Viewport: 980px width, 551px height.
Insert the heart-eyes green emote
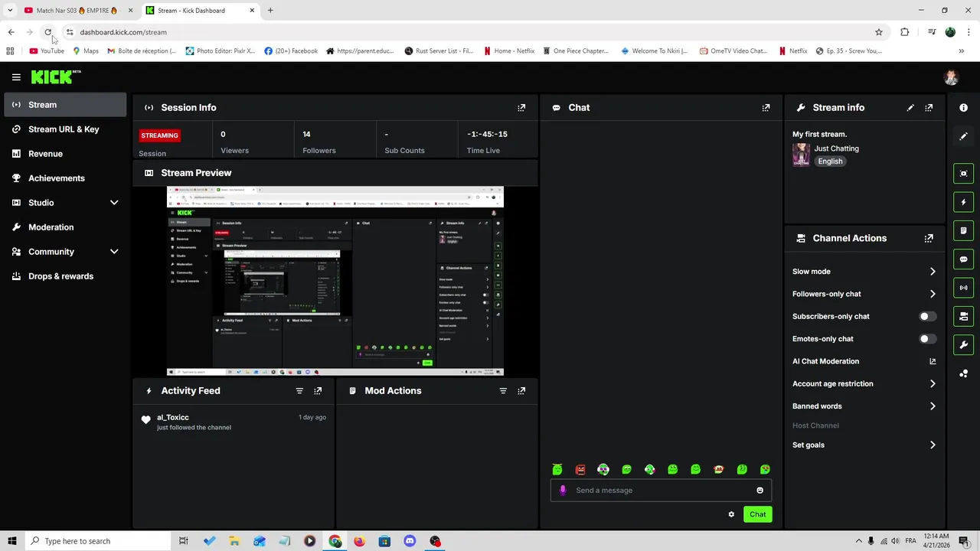click(765, 469)
